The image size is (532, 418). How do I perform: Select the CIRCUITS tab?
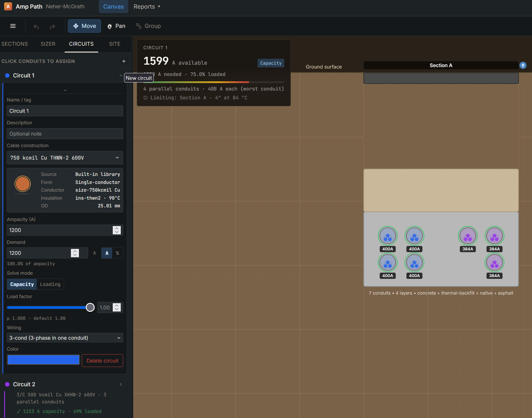(x=81, y=44)
